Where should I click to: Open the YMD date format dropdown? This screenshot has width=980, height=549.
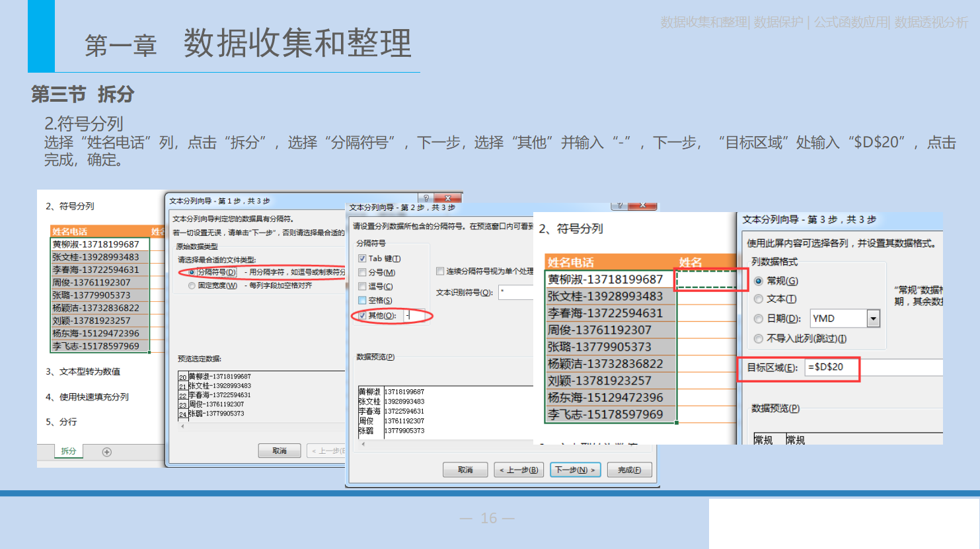click(x=874, y=318)
